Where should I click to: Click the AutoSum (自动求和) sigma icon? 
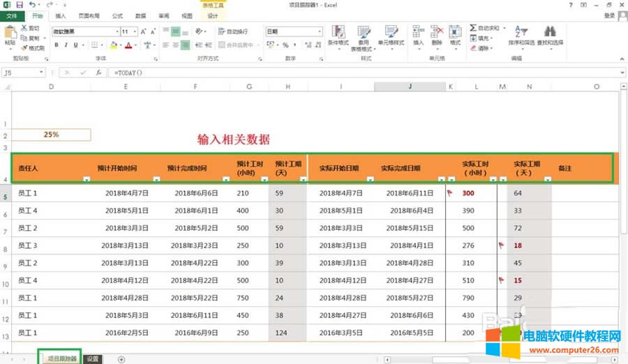tap(472, 29)
